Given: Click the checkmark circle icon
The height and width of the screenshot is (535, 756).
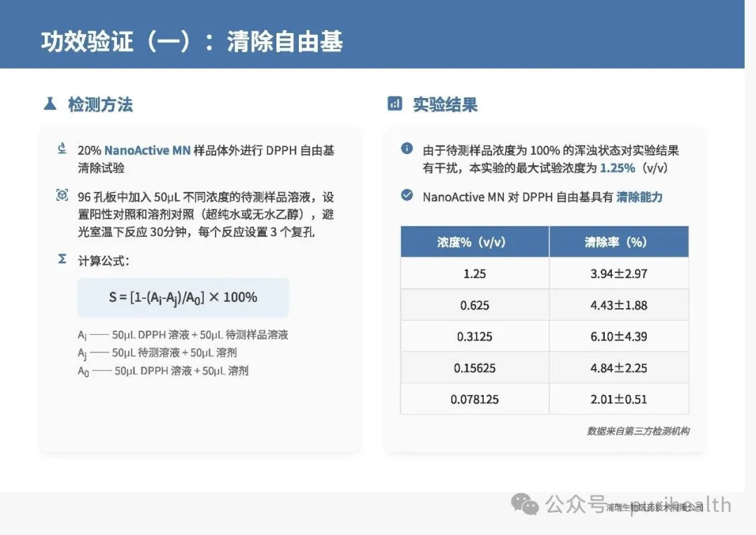Looking at the screenshot, I should [x=407, y=195].
